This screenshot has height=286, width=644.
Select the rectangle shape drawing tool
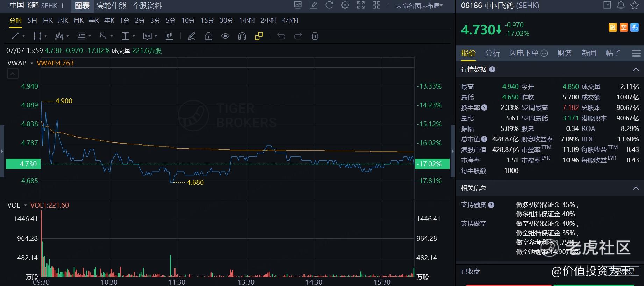click(x=37, y=36)
